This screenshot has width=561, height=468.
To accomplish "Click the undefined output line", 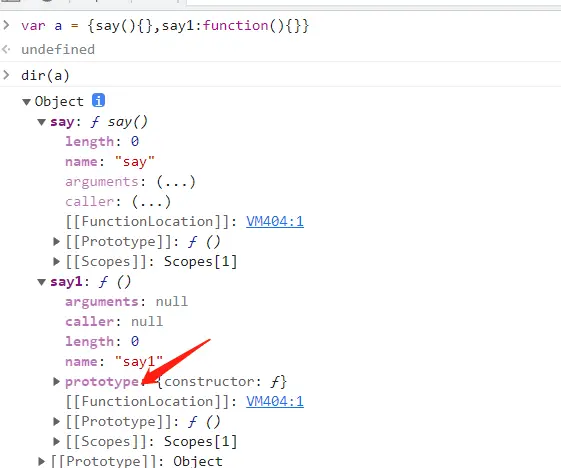I will [58, 49].
